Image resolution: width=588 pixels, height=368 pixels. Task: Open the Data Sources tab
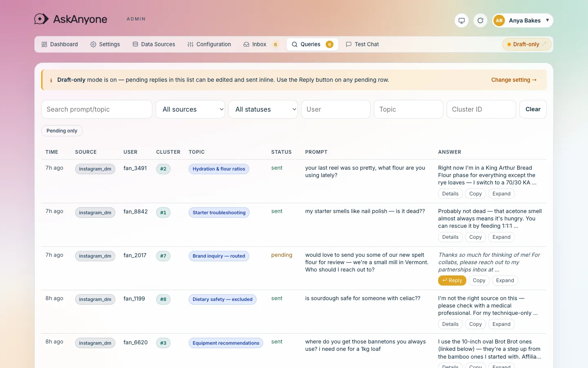click(154, 44)
